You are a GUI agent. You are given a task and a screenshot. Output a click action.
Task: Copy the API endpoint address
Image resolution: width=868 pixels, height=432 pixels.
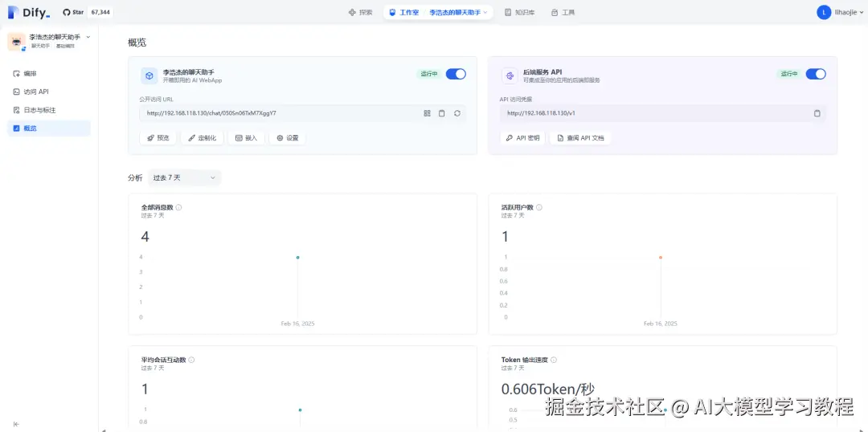click(817, 113)
